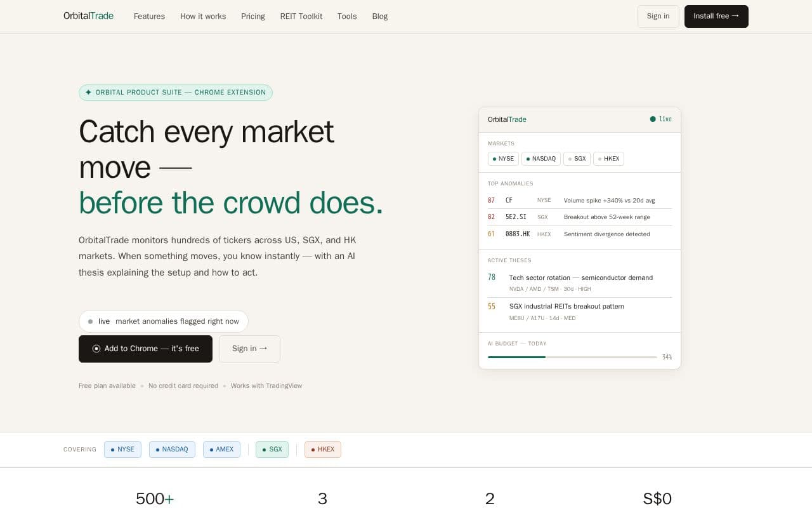
Task: Click the HKEX tag in Covering bar
Action: (323, 450)
